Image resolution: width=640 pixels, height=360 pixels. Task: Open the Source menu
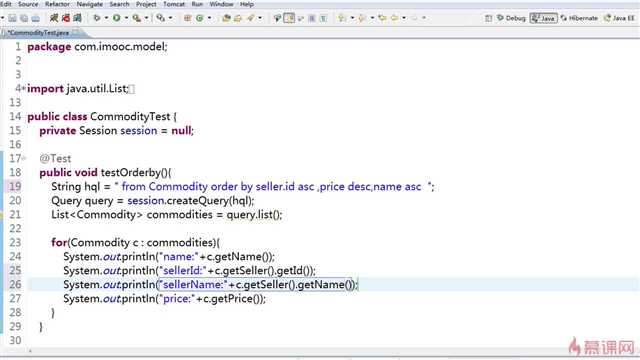pyautogui.click(x=28, y=4)
